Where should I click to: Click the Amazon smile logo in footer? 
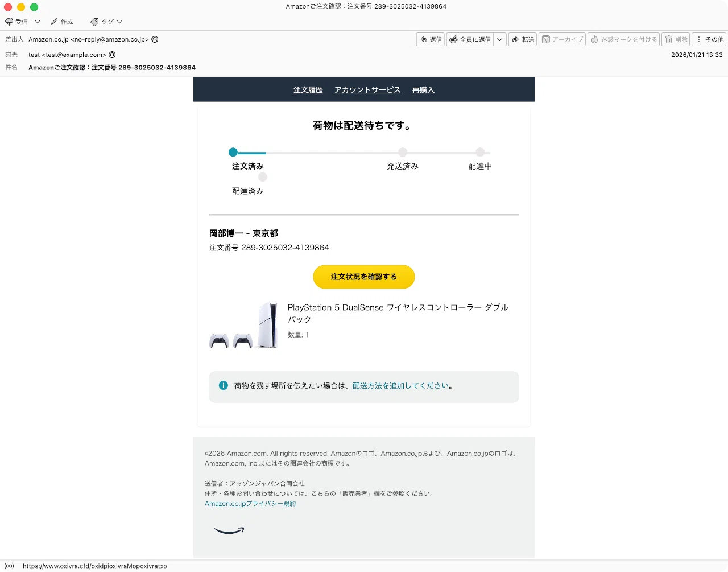point(229,530)
